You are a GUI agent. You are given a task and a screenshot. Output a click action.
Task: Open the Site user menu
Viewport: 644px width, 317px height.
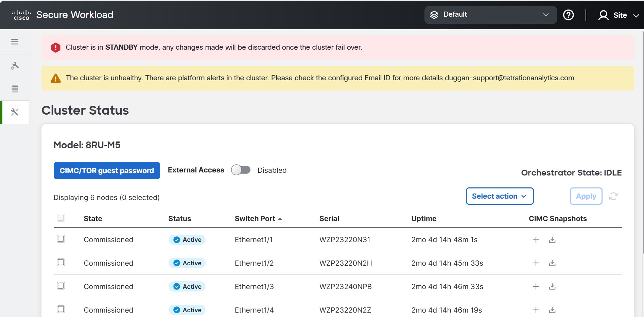(x=619, y=15)
